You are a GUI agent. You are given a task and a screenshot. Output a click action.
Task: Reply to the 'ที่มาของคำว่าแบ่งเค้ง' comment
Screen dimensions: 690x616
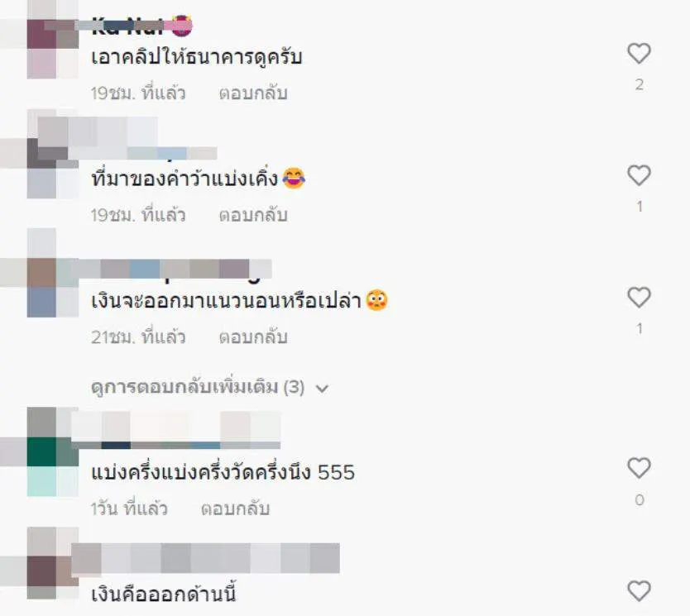(253, 215)
